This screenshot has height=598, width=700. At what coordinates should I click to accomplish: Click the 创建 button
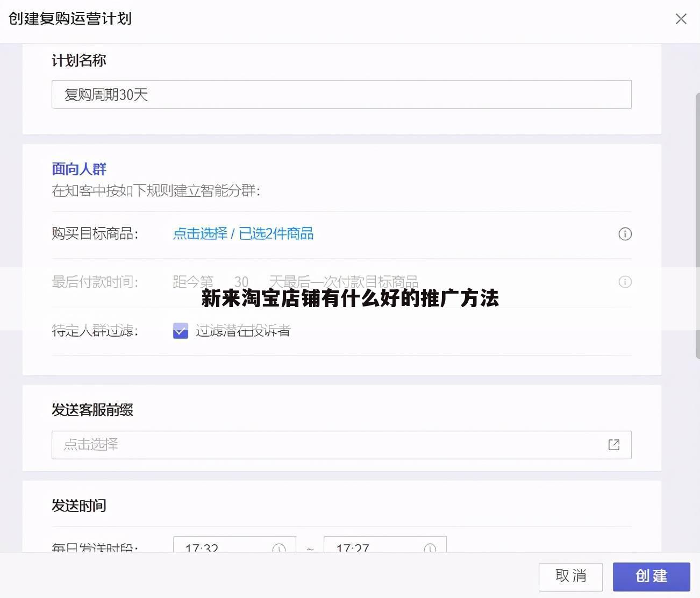[651, 576]
